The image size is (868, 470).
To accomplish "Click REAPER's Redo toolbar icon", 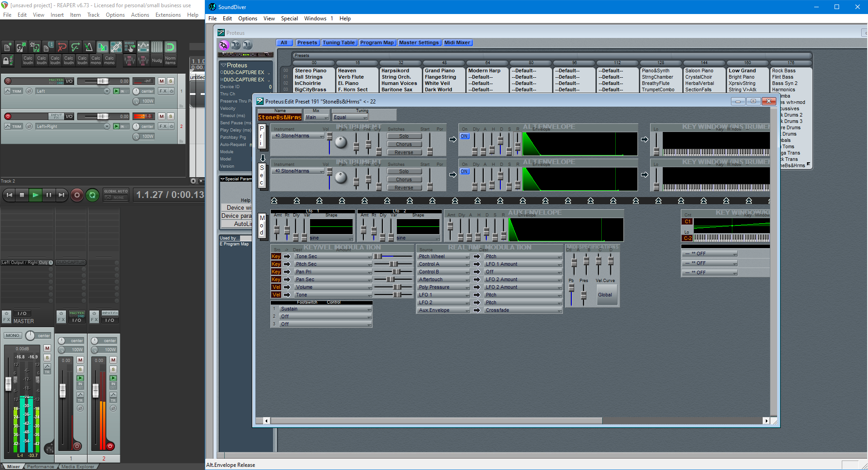I will coord(75,47).
